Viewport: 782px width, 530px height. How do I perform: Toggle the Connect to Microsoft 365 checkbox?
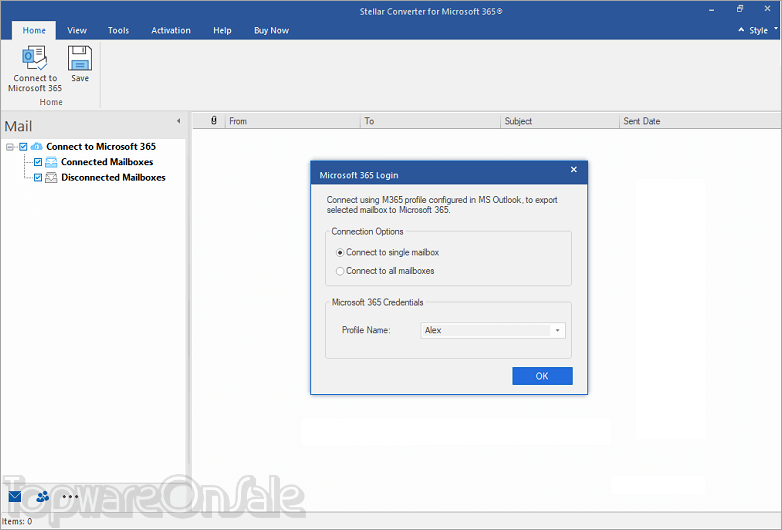[x=23, y=147]
